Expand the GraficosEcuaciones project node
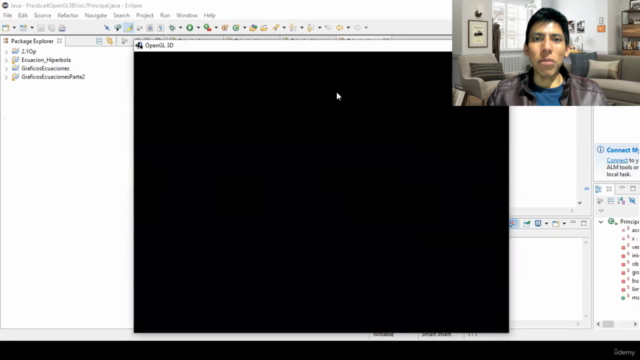This screenshot has width=640, height=360. (x=6, y=69)
